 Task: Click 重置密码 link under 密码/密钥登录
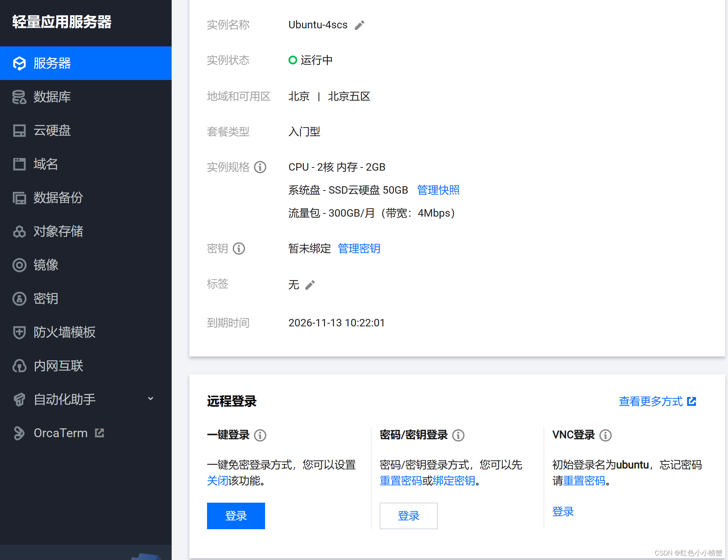(401, 481)
